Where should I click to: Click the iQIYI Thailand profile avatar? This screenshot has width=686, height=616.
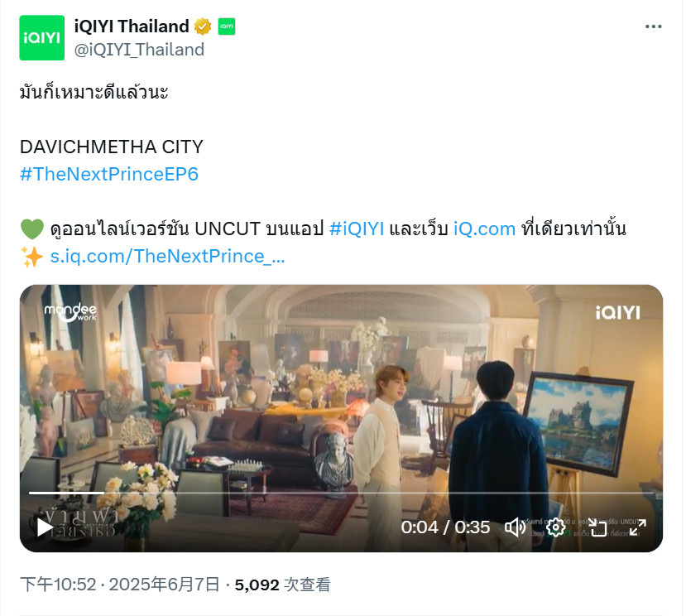tap(41, 37)
